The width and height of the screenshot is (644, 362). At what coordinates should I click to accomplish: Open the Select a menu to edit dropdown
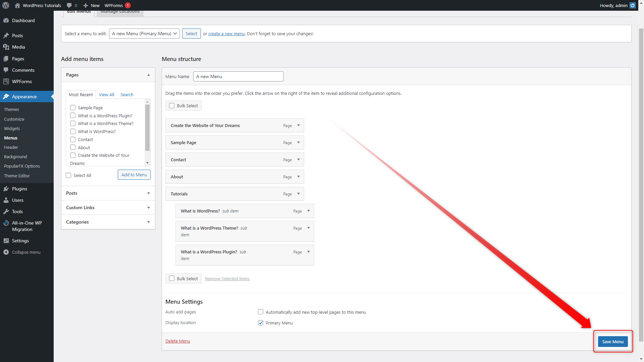pos(144,34)
